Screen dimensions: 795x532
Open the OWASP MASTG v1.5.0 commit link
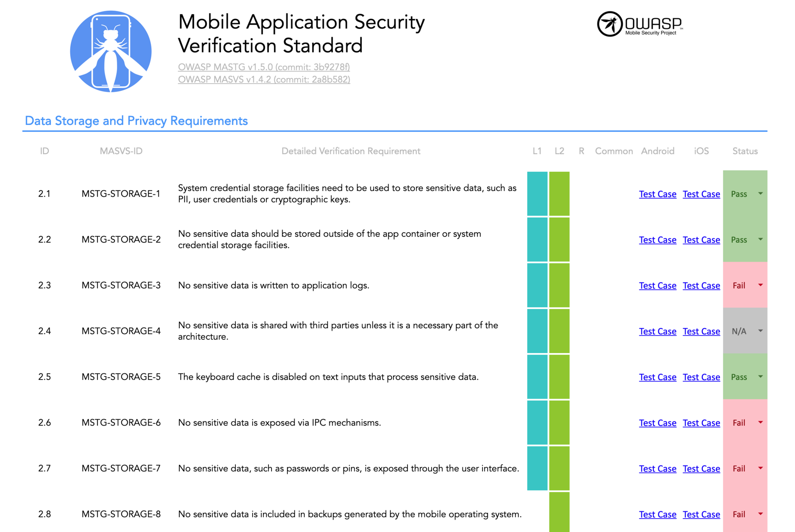point(264,67)
